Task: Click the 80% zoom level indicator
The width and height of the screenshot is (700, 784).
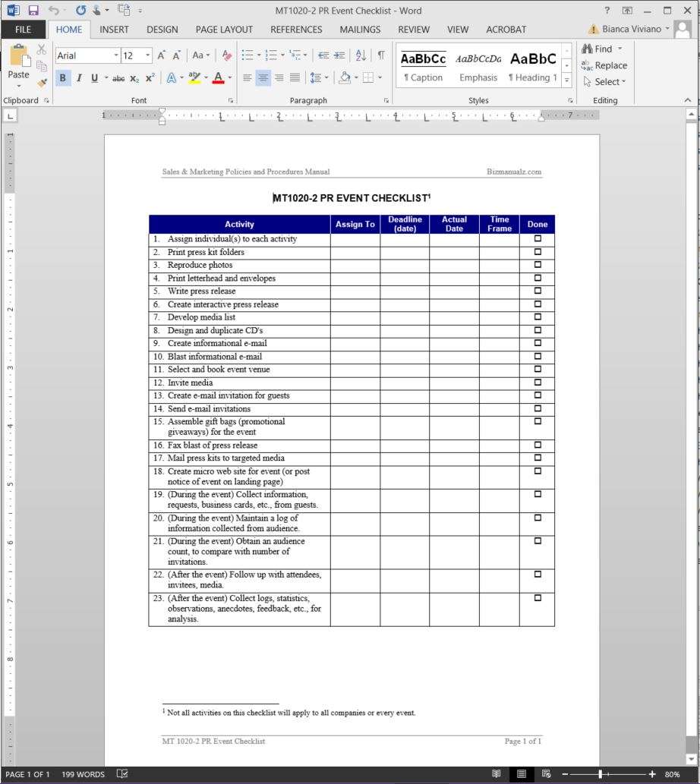Action: tap(672, 774)
